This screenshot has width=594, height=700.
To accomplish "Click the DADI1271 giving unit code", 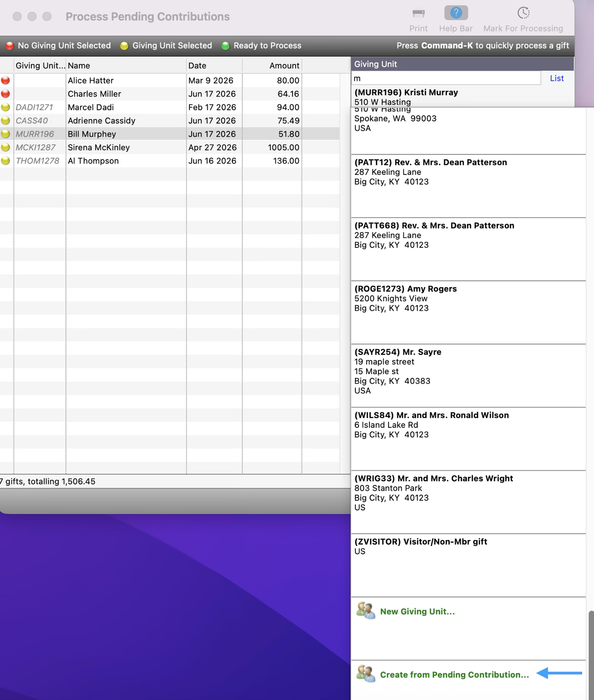I will click(x=34, y=108).
